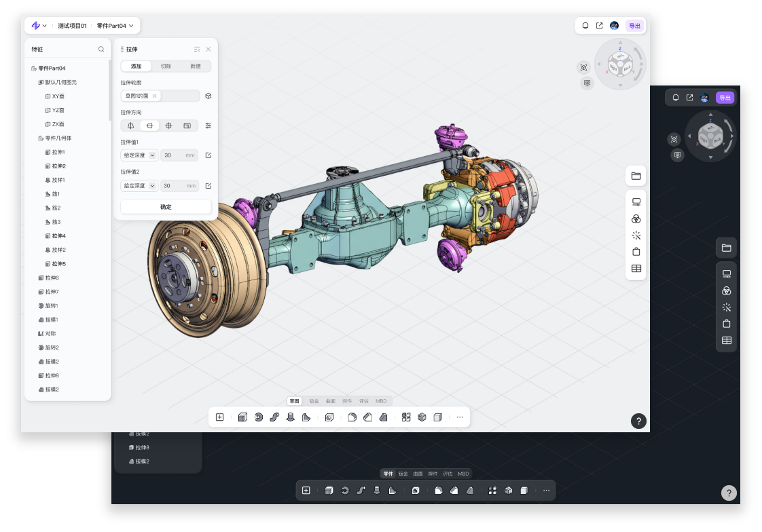Switch the extrude mode to 切除
Image resolution: width=762 pixels, height=532 pixels.
point(166,66)
